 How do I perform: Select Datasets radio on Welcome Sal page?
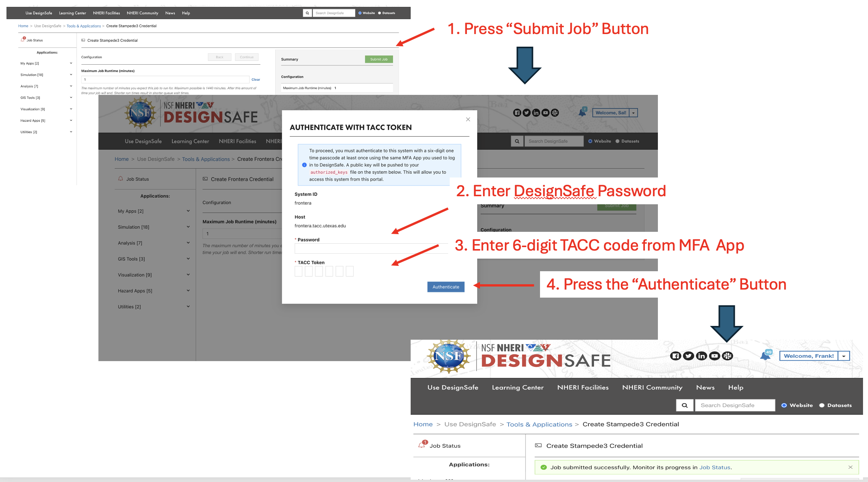(617, 141)
